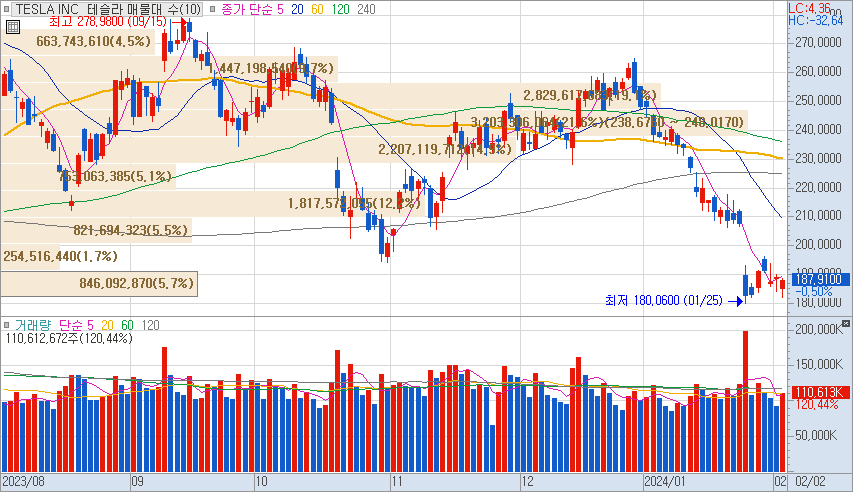Open the data table grid icon
Viewport: 853px width, 492px height.
pos(13,27)
